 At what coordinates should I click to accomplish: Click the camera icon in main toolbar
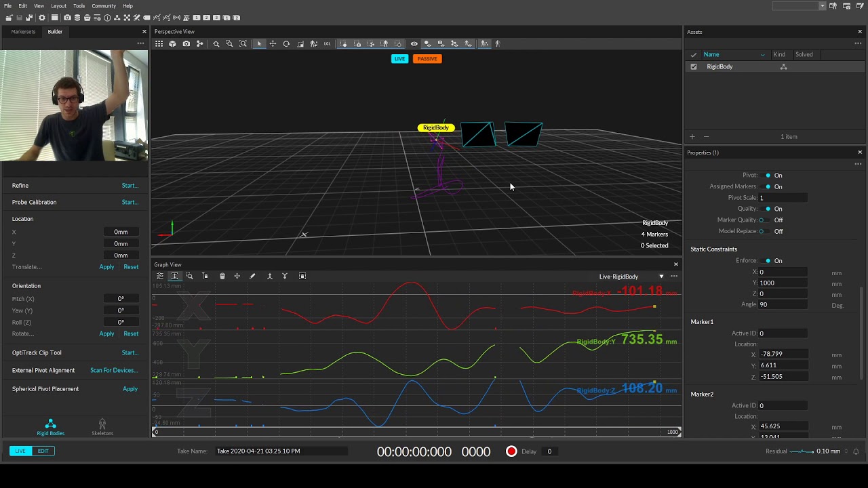coord(67,18)
